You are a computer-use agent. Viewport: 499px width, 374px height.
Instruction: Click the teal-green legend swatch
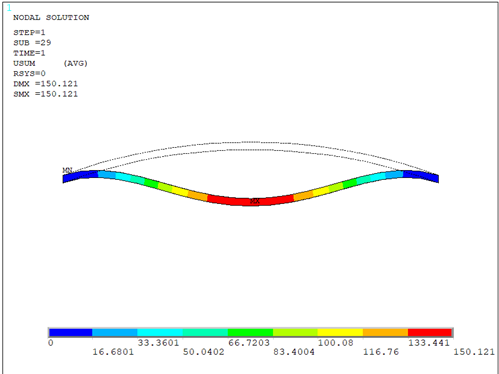(205, 332)
